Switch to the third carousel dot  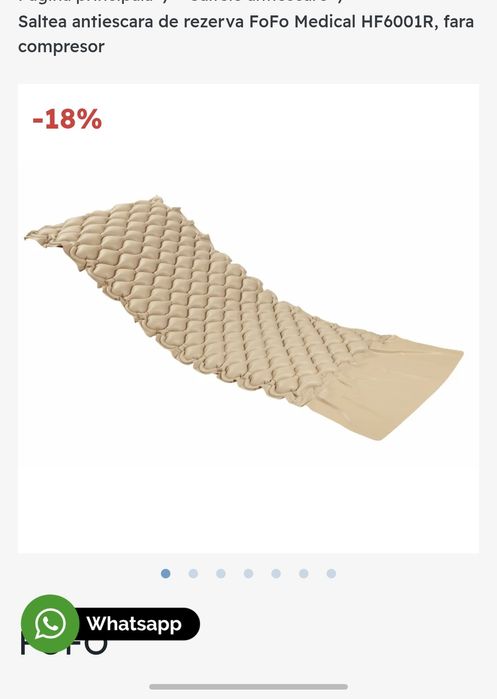coord(221,574)
